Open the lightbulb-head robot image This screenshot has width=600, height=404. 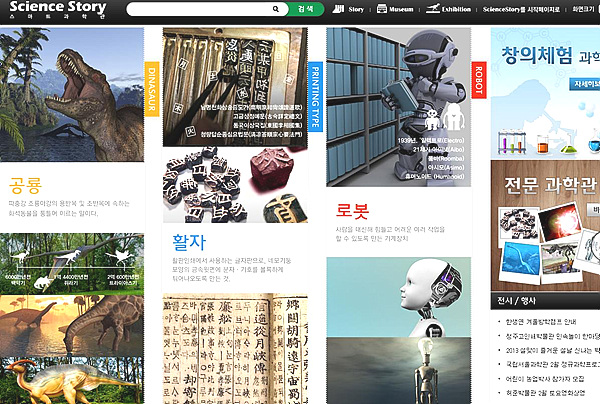[398, 371]
